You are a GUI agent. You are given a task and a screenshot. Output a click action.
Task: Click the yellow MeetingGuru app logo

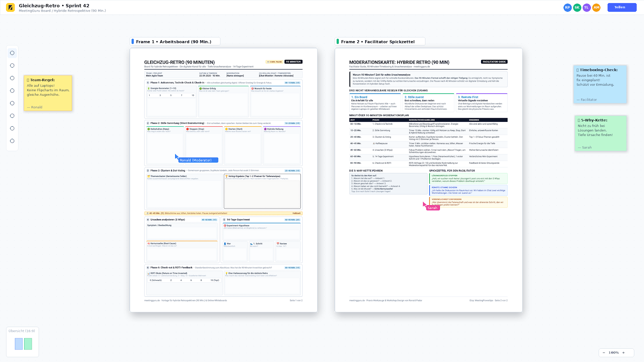pyautogui.click(x=10, y=7)
